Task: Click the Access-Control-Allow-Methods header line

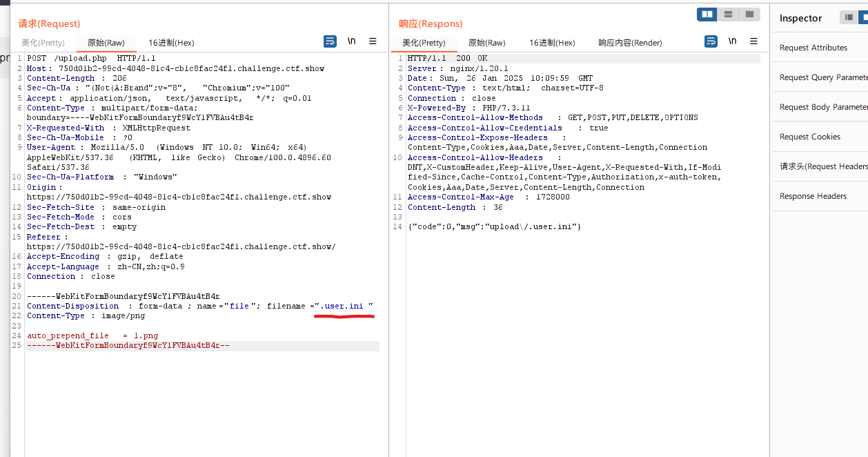Action: pos(553,117)
